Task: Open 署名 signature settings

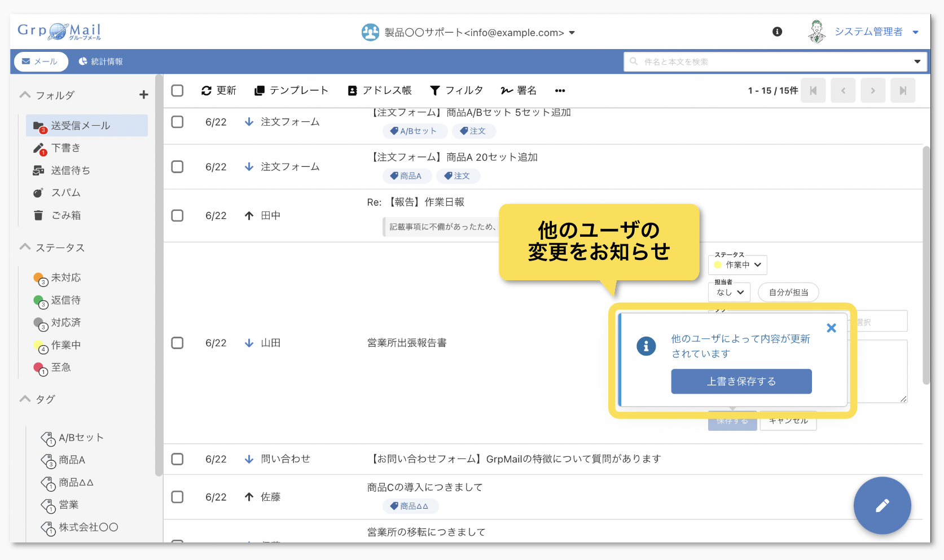Action: [519, 90]
